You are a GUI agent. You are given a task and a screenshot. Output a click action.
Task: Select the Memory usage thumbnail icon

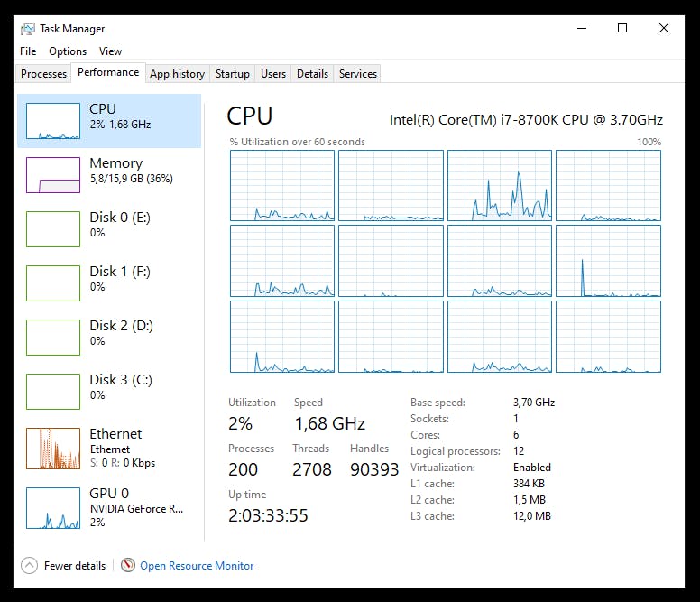53,175
